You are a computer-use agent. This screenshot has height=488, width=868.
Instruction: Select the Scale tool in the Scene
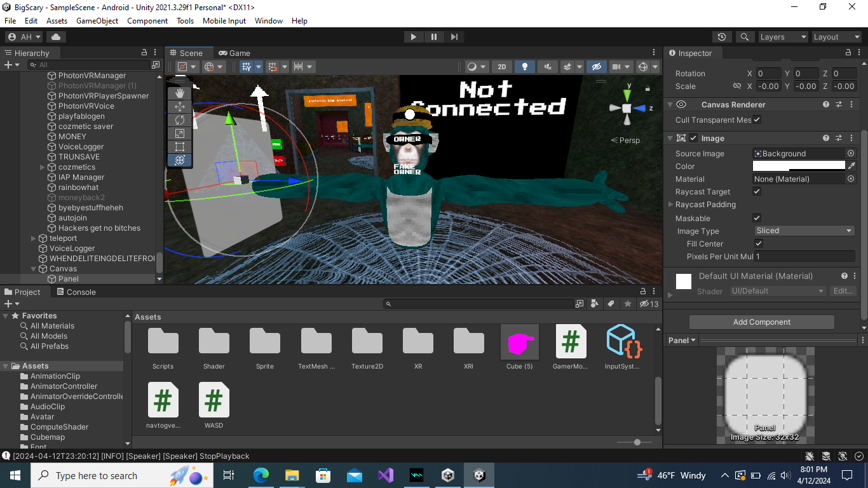[180, 133]
